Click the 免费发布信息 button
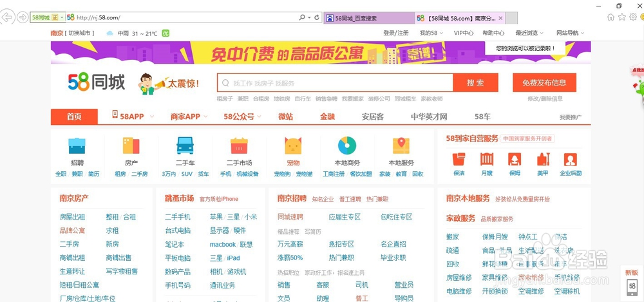644x302 pixels. (x=544, y=82)
